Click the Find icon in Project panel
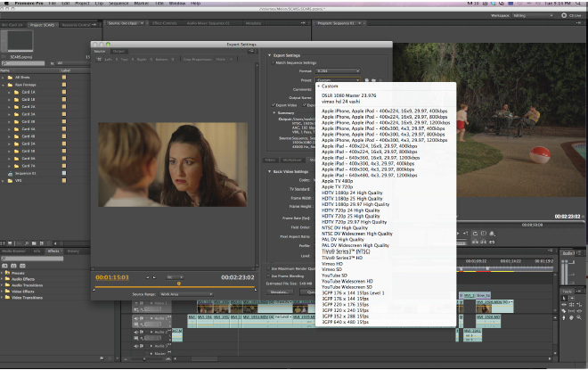588x370 pixels. click(x=27, y=243)
